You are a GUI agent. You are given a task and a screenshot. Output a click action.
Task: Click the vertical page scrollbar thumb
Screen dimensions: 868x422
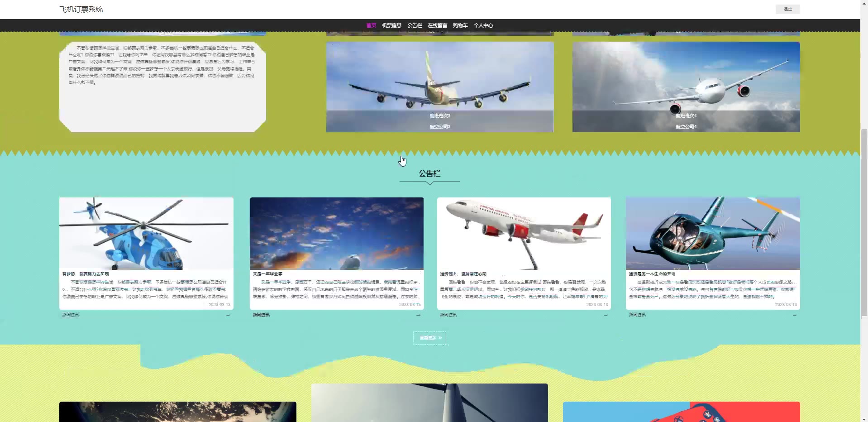(x=864, y=222)
